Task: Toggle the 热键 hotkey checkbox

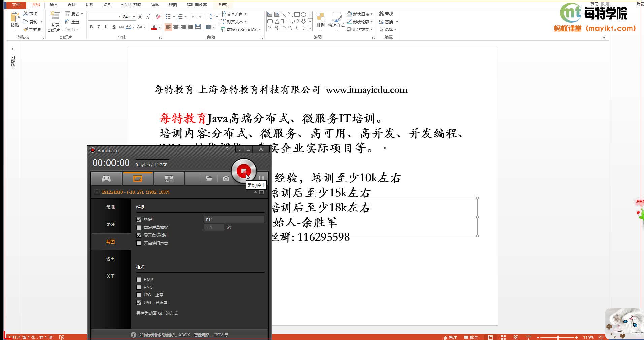Action: (x=139, y=220)
